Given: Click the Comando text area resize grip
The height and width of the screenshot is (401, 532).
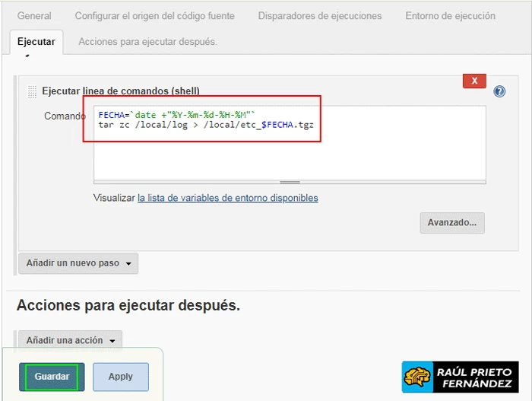Looking at the screenshot, I should [x=290, y=182].
